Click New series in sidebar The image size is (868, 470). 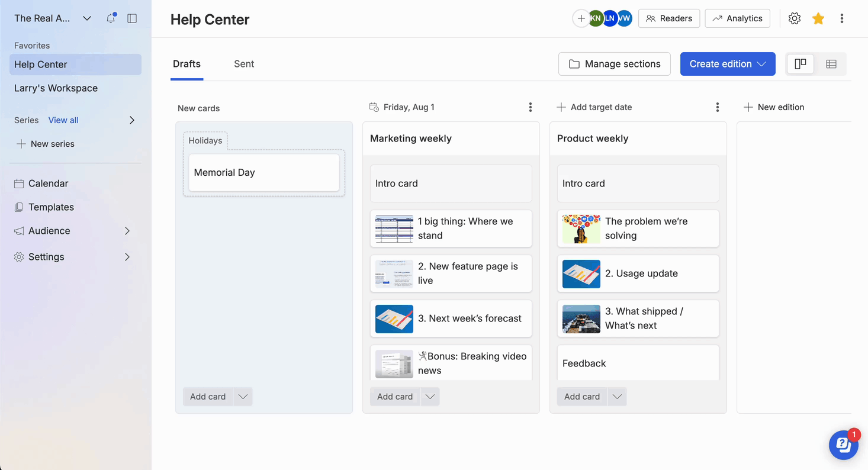pos(45,144)
